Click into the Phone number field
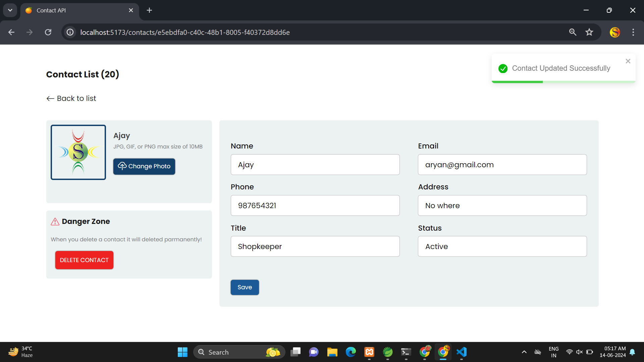The image size is (644, 362). (x=315, y=205)
